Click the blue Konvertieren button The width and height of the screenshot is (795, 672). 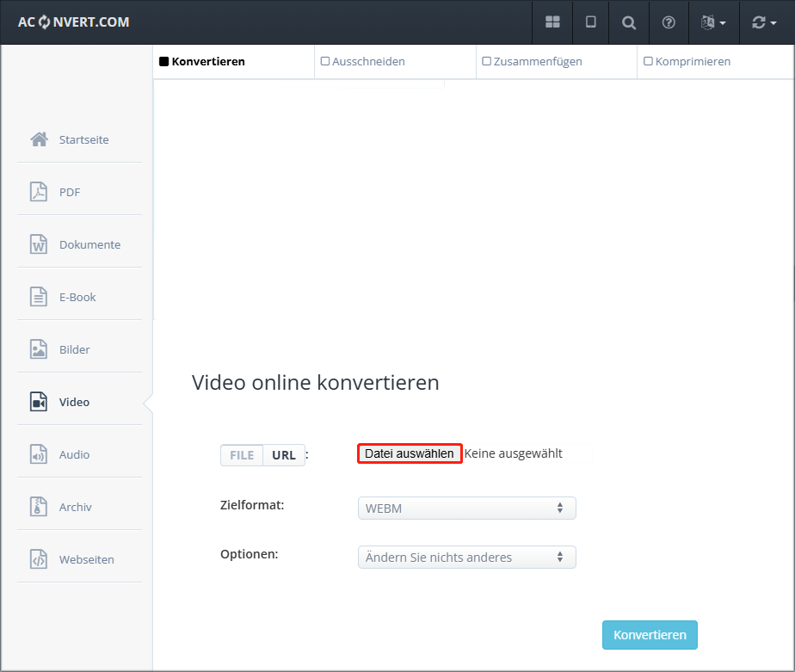pos(650,635)
